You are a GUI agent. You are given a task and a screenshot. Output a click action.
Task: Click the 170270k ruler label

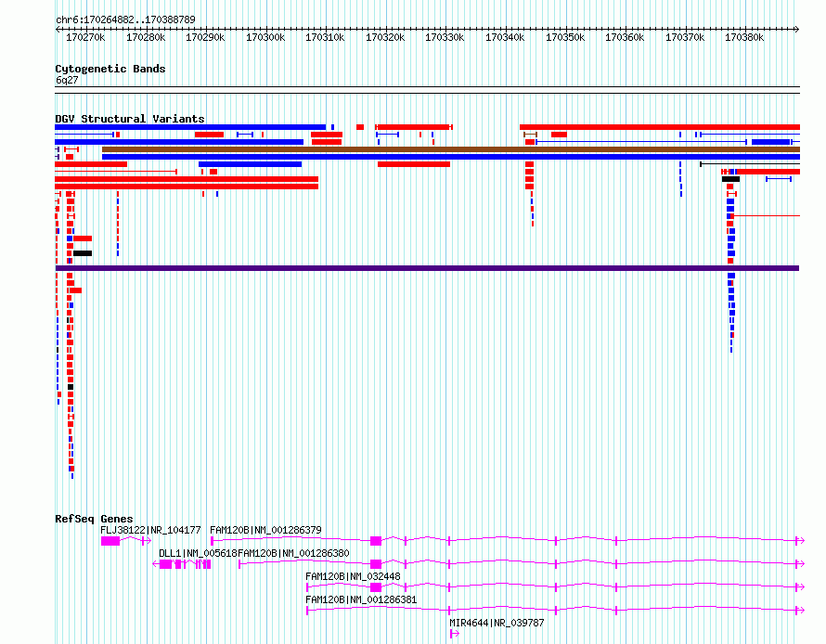pyautogui.click(x=85, y=37)
